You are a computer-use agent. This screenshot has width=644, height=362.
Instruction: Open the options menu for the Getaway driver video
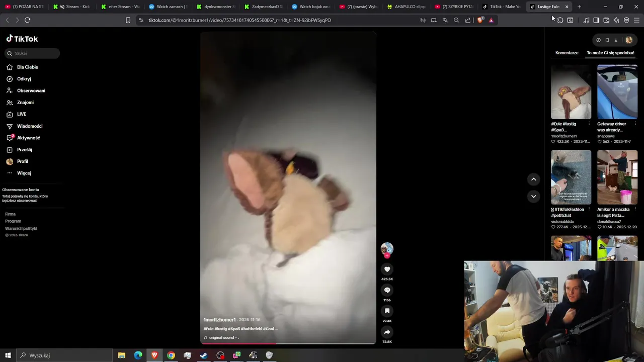tap(635, 124)
